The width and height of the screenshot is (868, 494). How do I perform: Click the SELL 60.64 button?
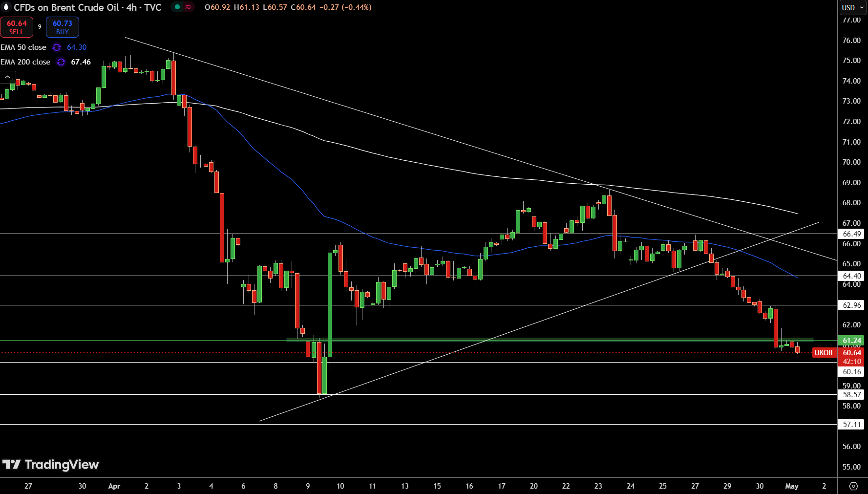[17, 27]
